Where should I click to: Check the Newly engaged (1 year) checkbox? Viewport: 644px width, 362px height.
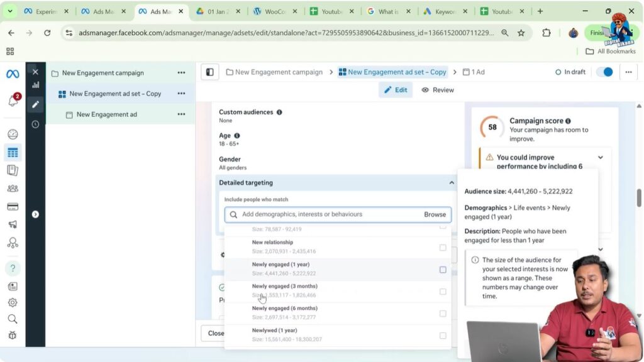click(x=443, y=269)
